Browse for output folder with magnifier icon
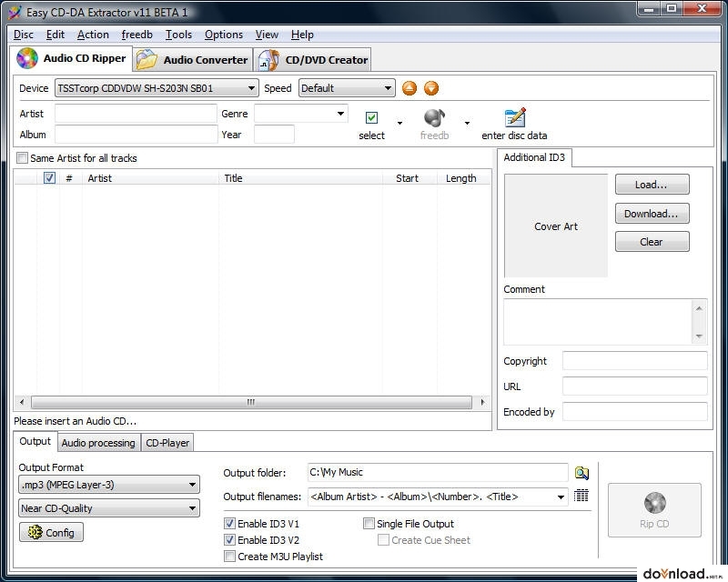The width and height of the screenshot is (728, 582). pyautogui.click(x=581, y=473)
